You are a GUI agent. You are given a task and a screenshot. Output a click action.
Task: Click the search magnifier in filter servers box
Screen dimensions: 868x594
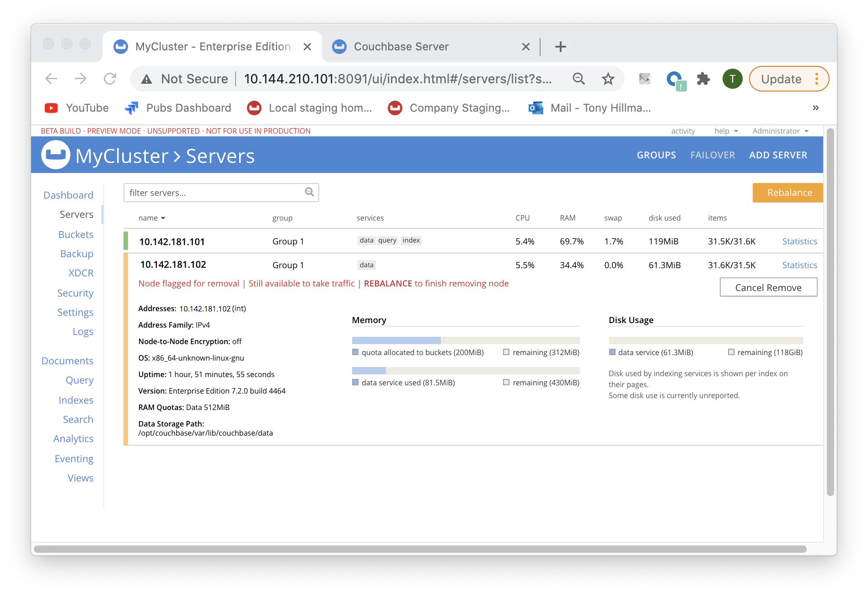pos(309,192)
